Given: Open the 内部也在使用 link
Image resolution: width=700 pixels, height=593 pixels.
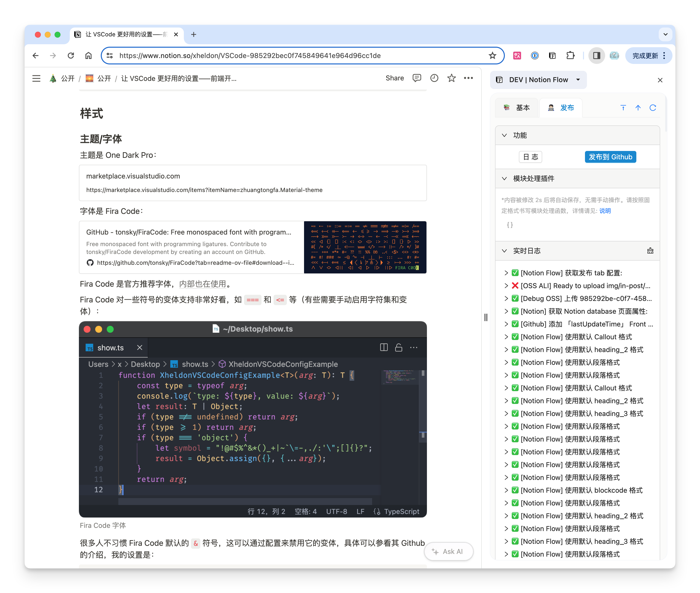Looking at the screenshot, I should point(202,284).
